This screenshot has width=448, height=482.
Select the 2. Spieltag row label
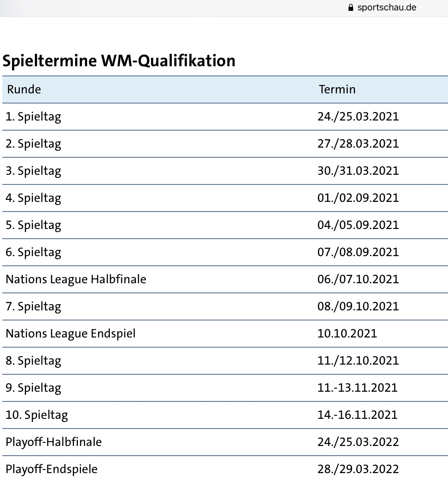[x=34, y=144]
